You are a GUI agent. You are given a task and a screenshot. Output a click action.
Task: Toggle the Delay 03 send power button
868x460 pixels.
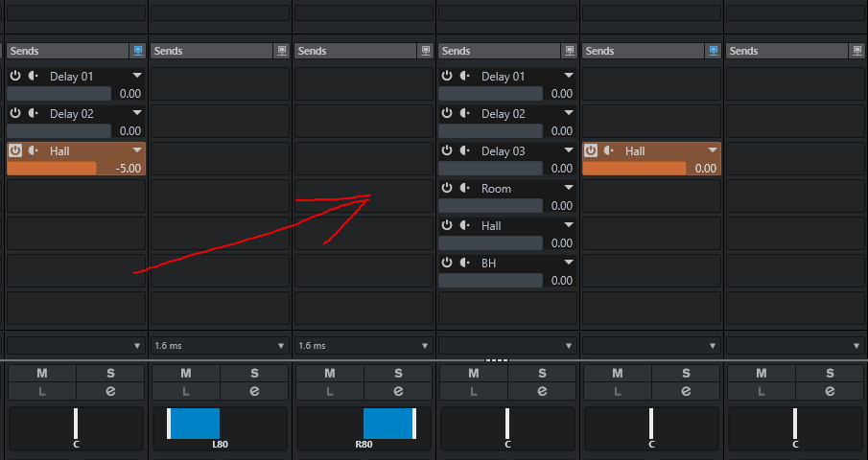click(447, 151)
